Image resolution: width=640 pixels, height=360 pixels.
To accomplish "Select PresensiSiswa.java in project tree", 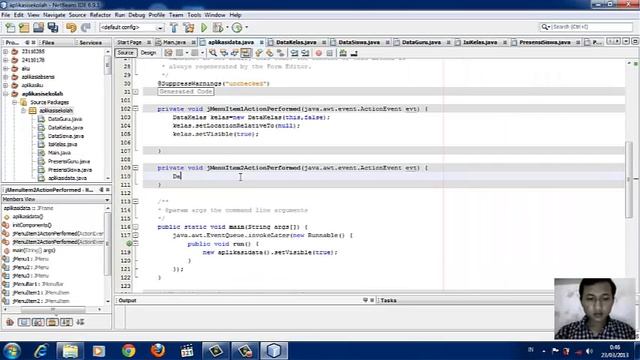I will point(69,170).
